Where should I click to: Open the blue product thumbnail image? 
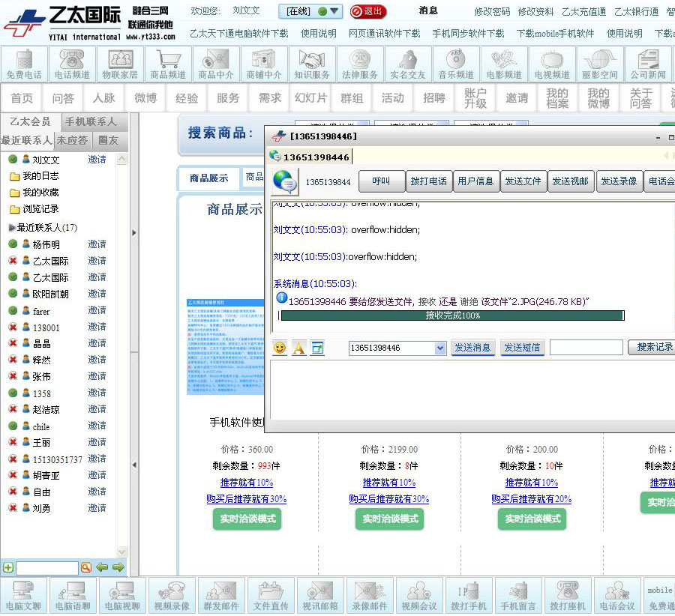226,347
